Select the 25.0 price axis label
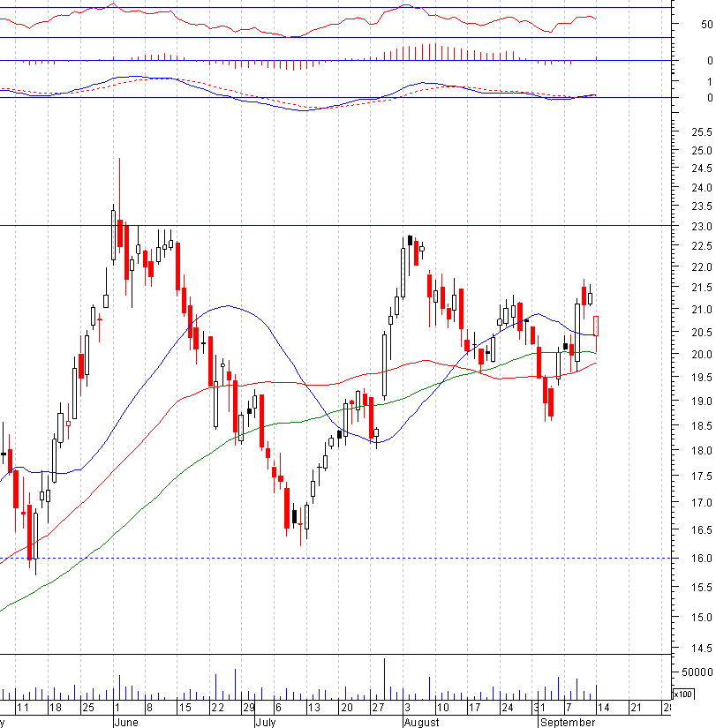This screenshot has width=716, height=728. pyautogui.click(x=702, y=151)
